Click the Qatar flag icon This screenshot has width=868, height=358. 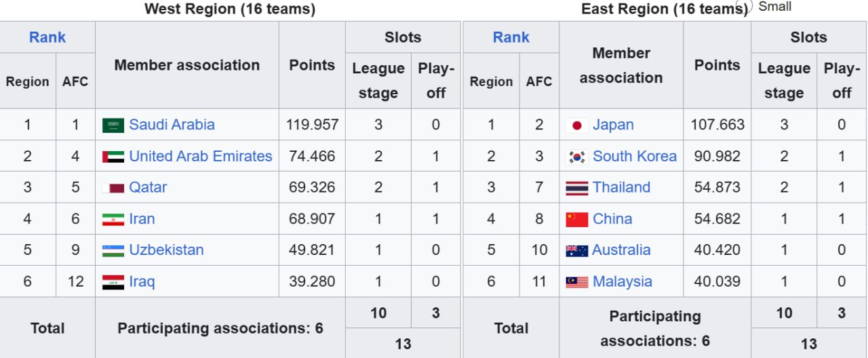(113, 188)
